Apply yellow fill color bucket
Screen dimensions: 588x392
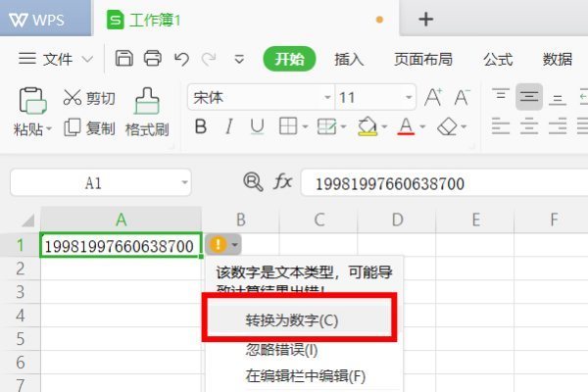click(x=367, y=126)
